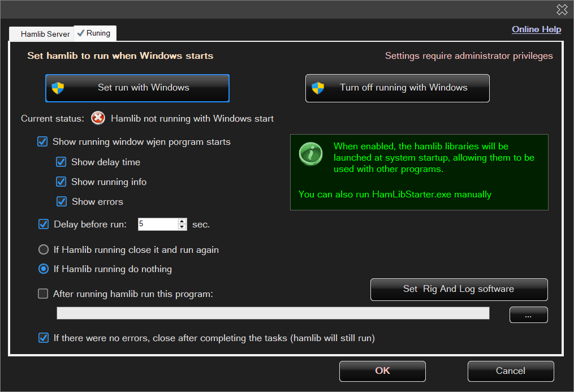This screenshot has width=574, height=392.
Task: Disable Show running info option
Action: point(61,182)
